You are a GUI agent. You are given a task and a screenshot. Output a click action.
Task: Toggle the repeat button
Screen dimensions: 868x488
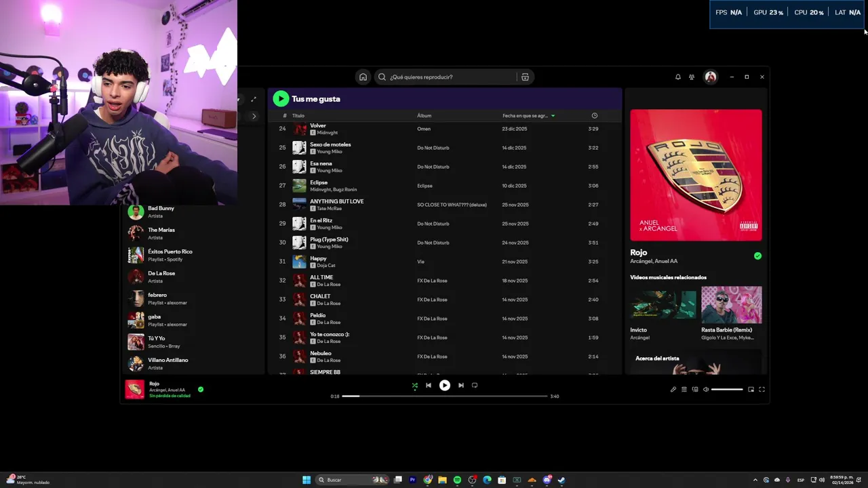[475, 385]
